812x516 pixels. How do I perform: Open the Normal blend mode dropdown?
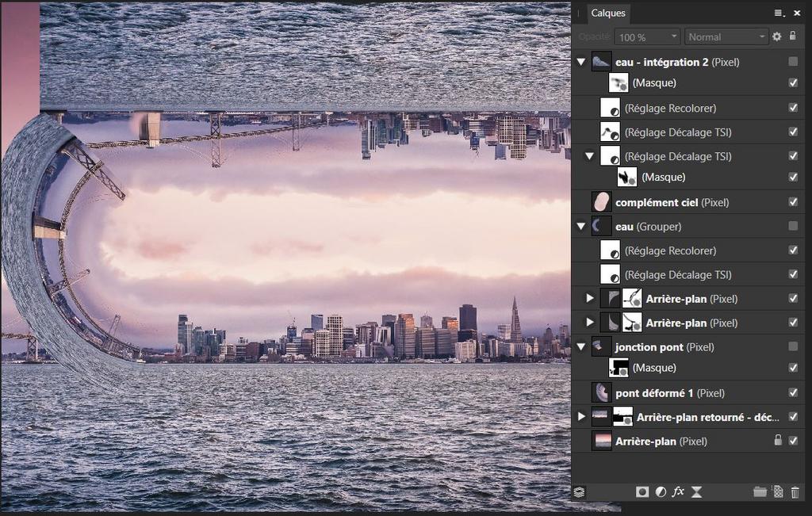pos(726,36)
